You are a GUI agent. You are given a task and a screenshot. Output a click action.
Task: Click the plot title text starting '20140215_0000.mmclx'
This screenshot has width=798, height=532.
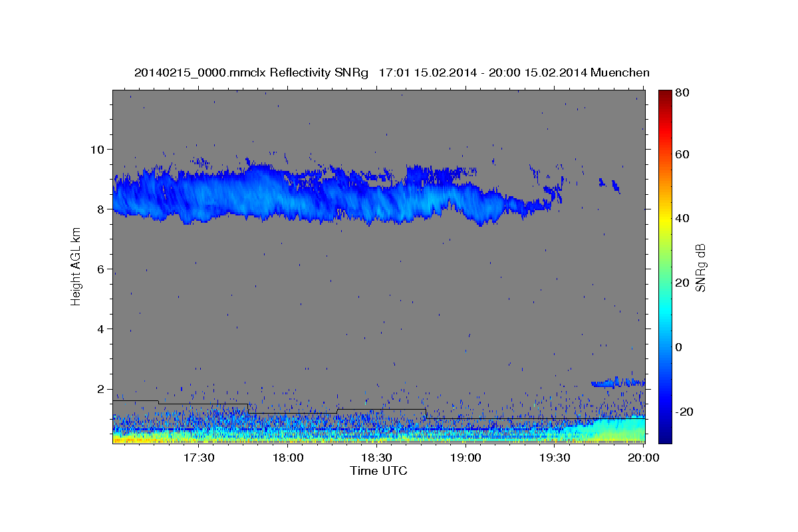pos(392,72)
